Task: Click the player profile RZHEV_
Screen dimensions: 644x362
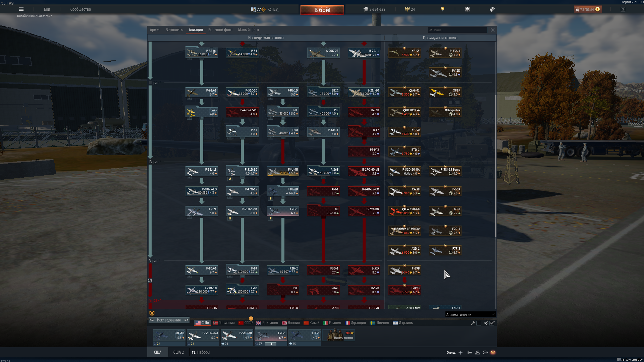Action: point(265,9)
